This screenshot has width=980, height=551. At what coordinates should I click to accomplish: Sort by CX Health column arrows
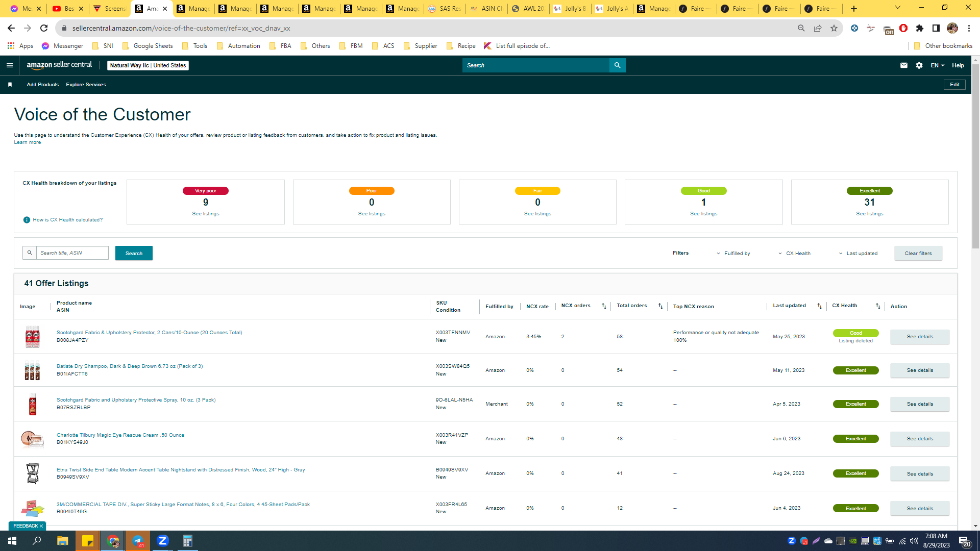pos(878,306)
